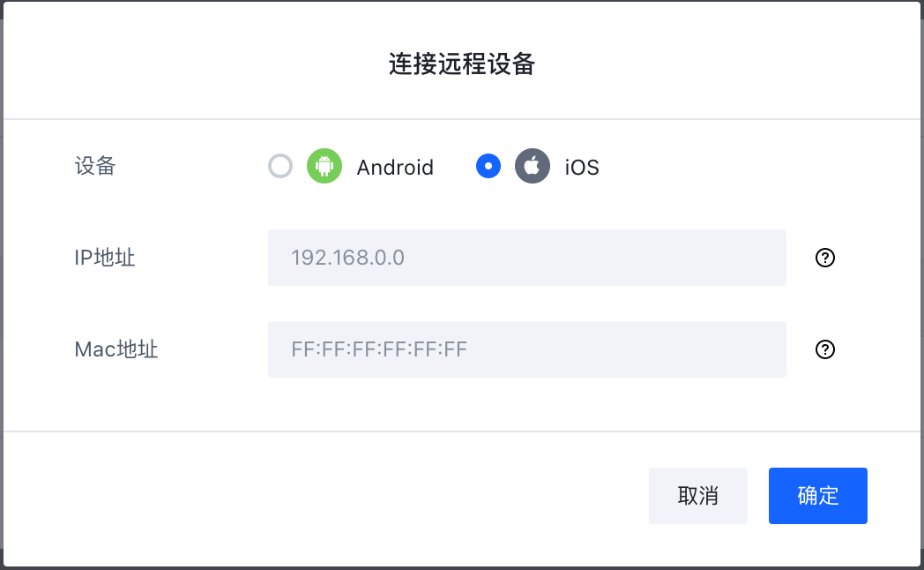Click the gray Apple logo icon
The height and width of the screenshot is (570, 924).
533,166
